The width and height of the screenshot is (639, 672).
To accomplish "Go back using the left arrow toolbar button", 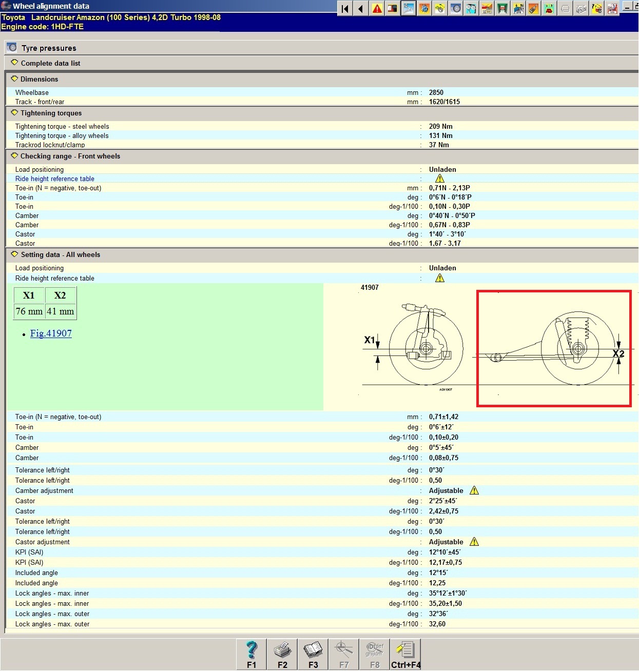I will click(361, 9).
